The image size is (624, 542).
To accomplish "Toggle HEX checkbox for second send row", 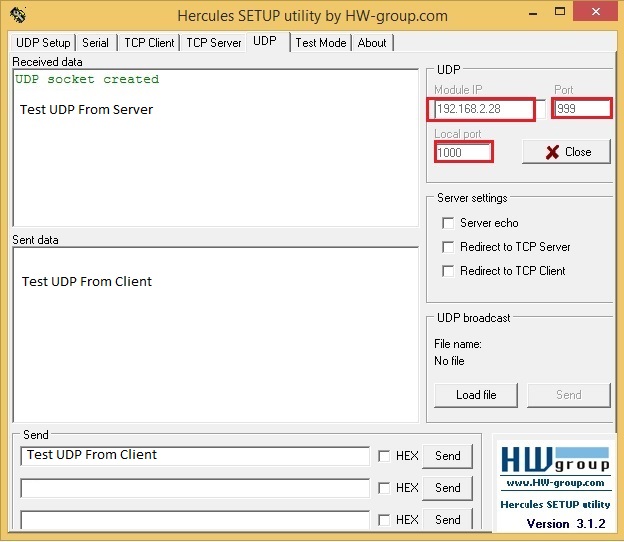I will click(x=384, y=488).
